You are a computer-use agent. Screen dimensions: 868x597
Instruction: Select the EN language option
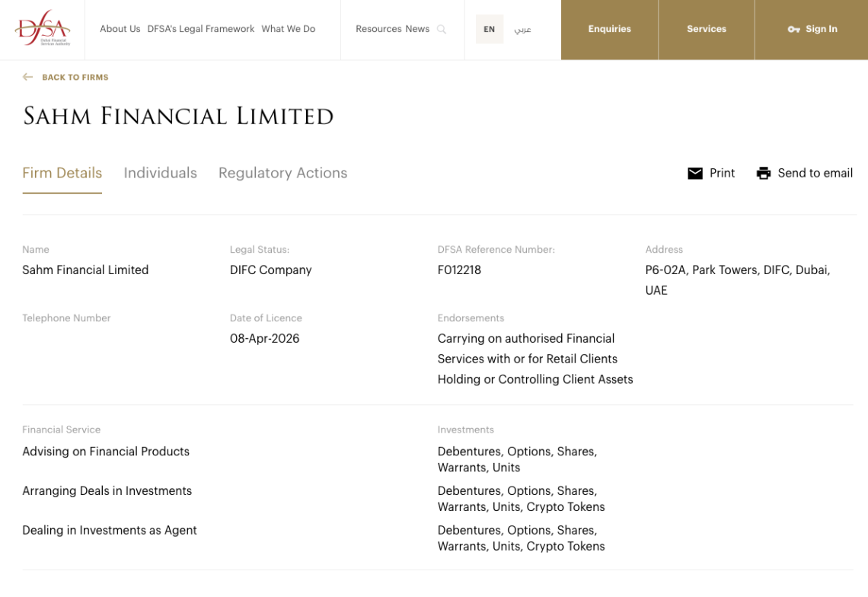point(489,29)
